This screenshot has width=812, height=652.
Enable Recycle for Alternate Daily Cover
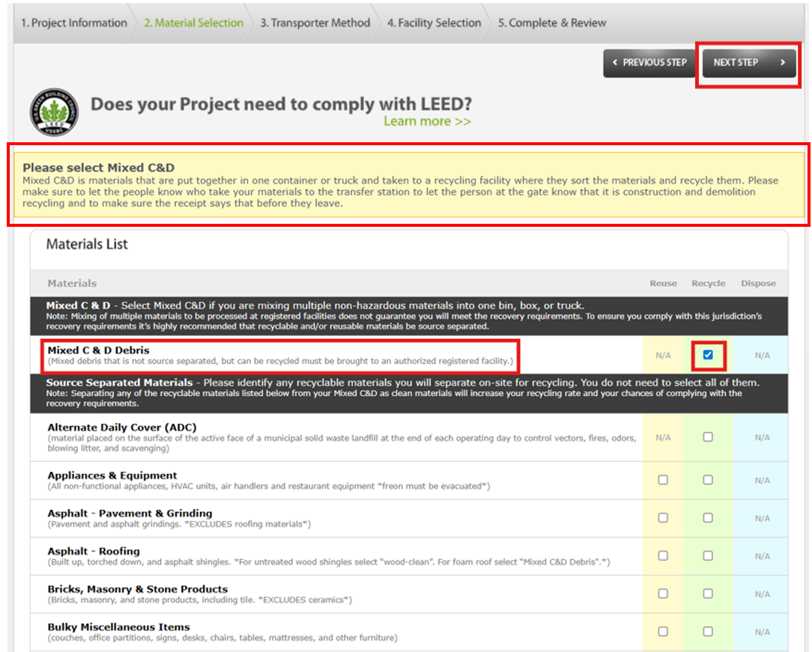pos(708,437)
